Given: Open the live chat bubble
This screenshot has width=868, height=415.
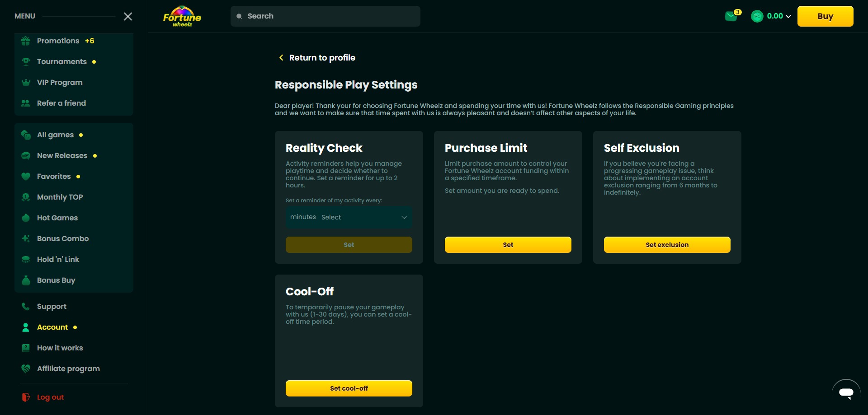Looking at the screenshot, I should 846,392.
